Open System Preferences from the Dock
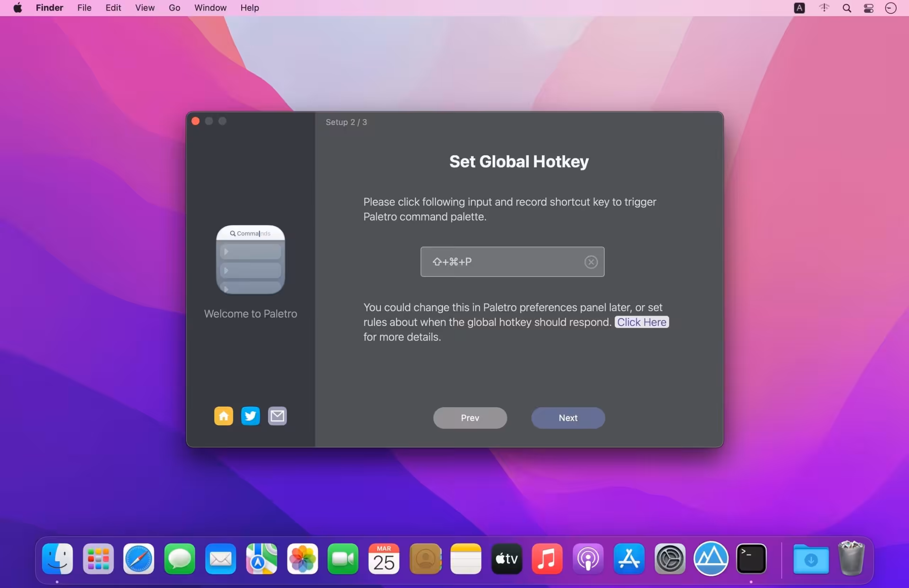Screen dimensions: 909x588 click(670, 559)
